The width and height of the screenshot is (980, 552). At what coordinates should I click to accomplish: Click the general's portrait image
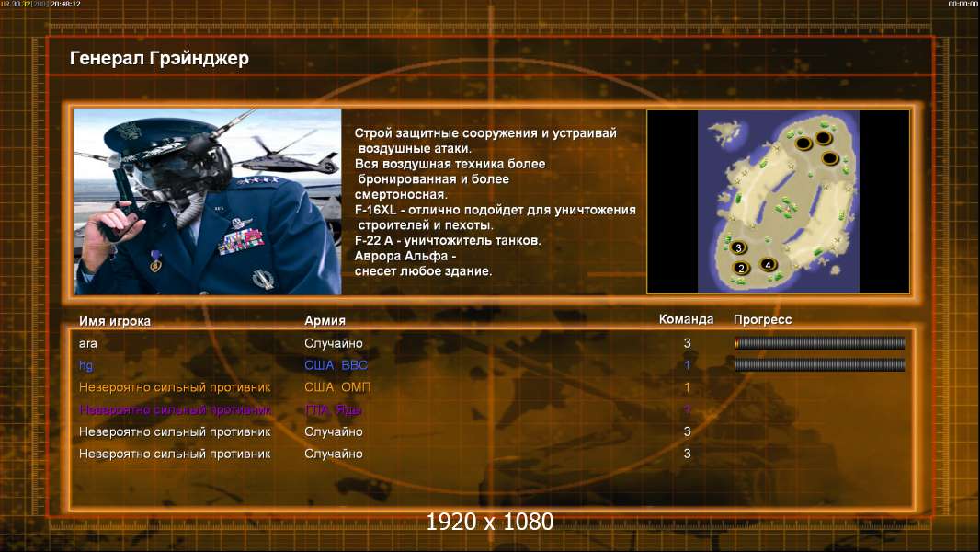(x=208, y=201)
